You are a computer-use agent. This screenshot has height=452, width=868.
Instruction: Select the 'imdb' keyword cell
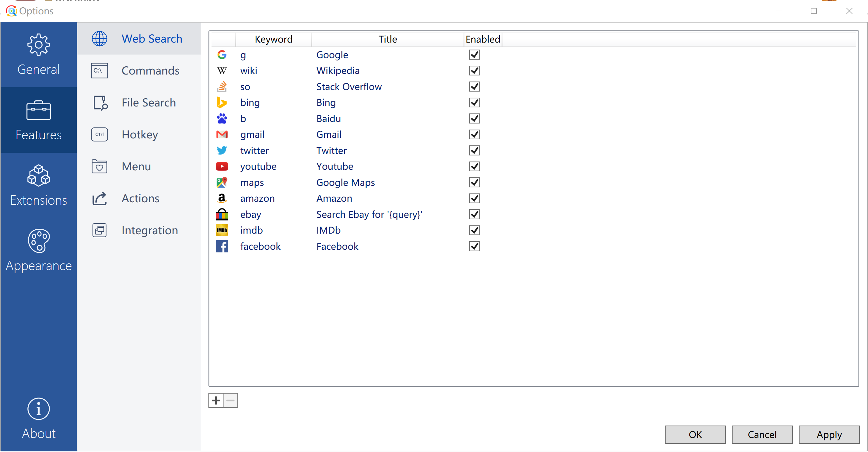(x=251, y=230)
